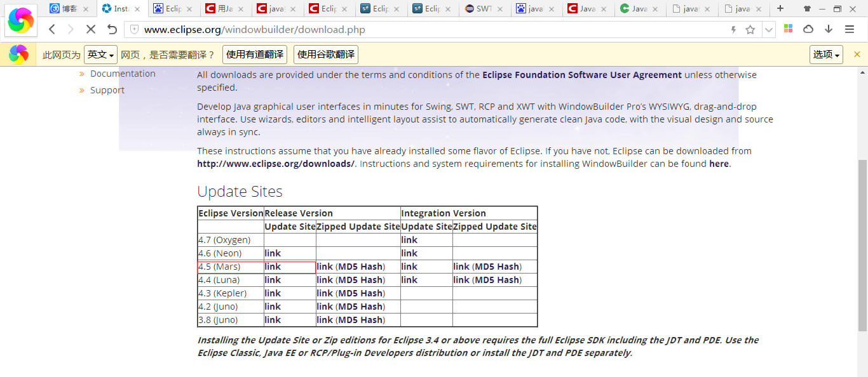Click the undo/restore closed tab arrow icon
The height and width of the screenshot is (377, 868).
tap(112, 29)
